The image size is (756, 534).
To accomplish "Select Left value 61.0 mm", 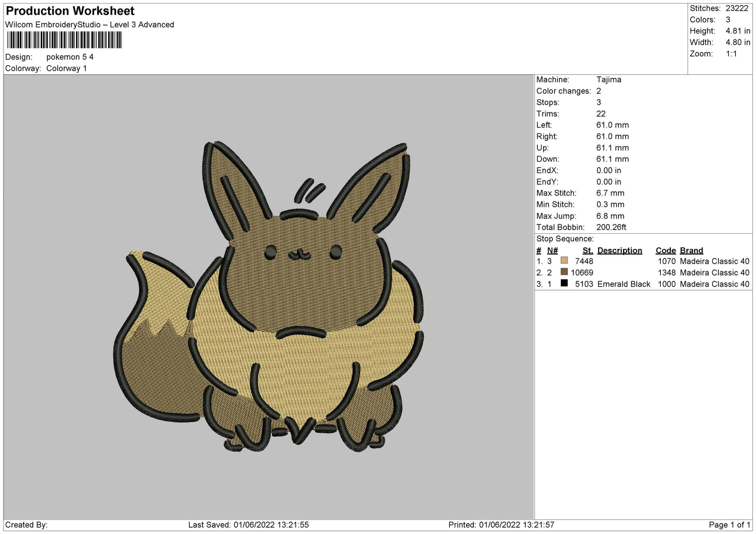I will click(613, 125).
